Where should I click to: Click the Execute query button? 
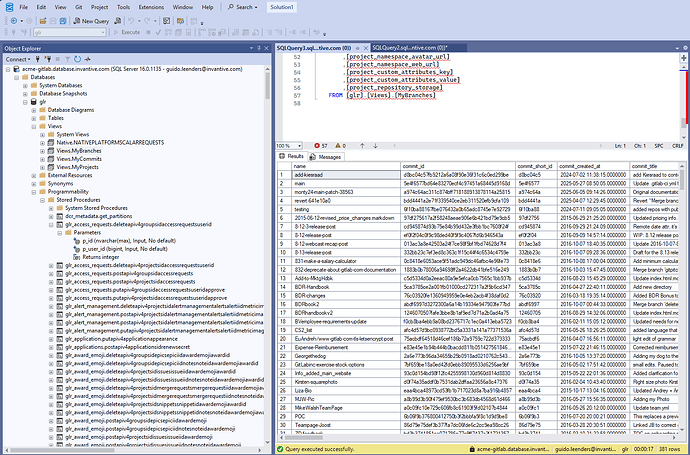[127, 32]
